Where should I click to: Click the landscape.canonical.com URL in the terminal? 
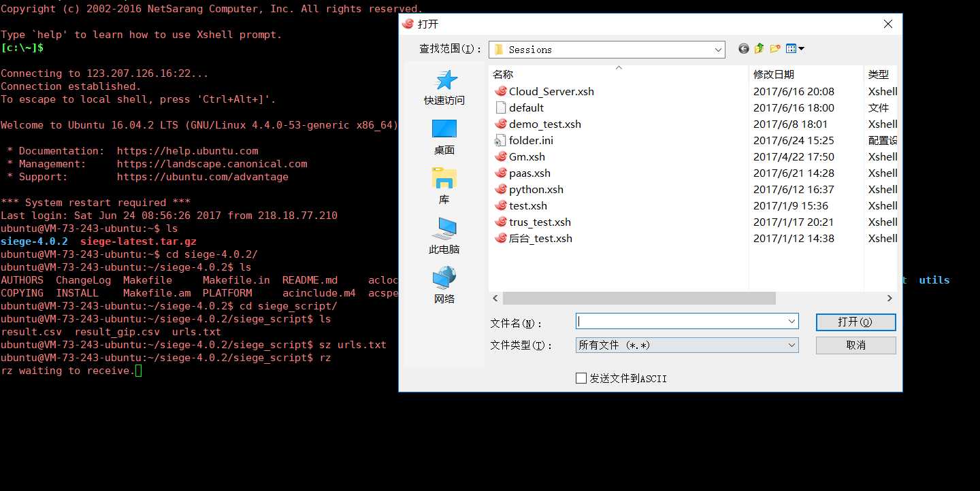click(212, 164)
